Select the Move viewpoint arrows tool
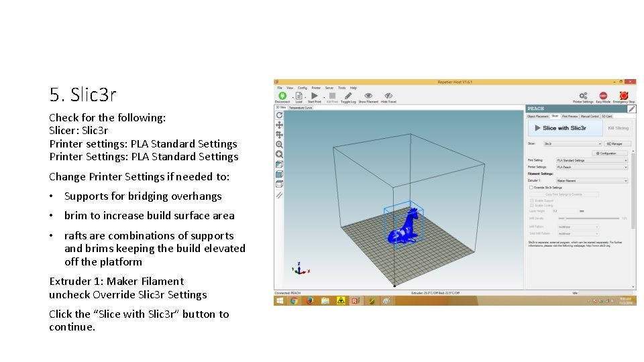Viewport: 644px width, 362px height. pyautogui.click(x=279, y=125)
